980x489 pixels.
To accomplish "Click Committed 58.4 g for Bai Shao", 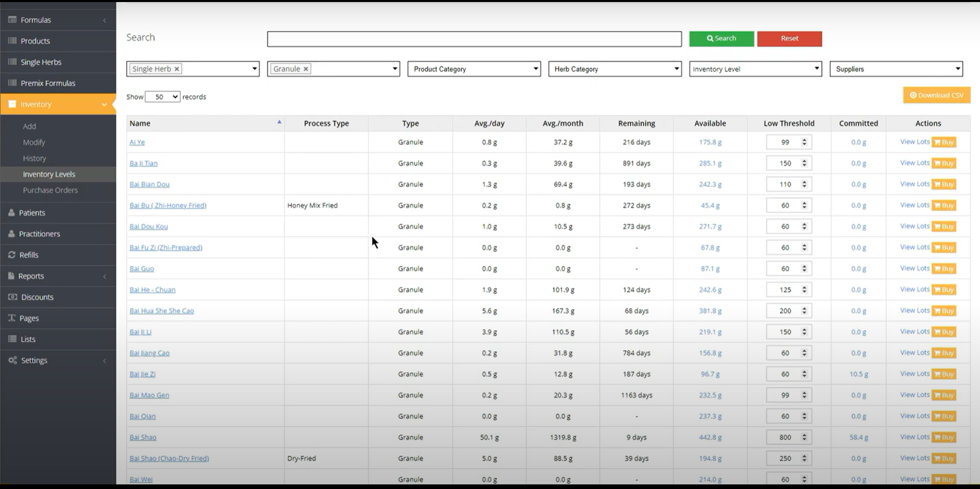I will coord(859,437).
